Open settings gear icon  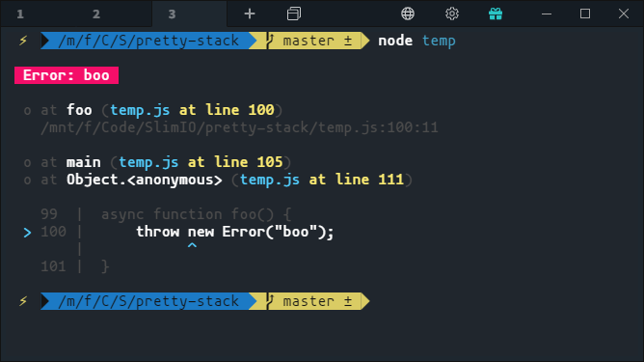pos(452,14)
